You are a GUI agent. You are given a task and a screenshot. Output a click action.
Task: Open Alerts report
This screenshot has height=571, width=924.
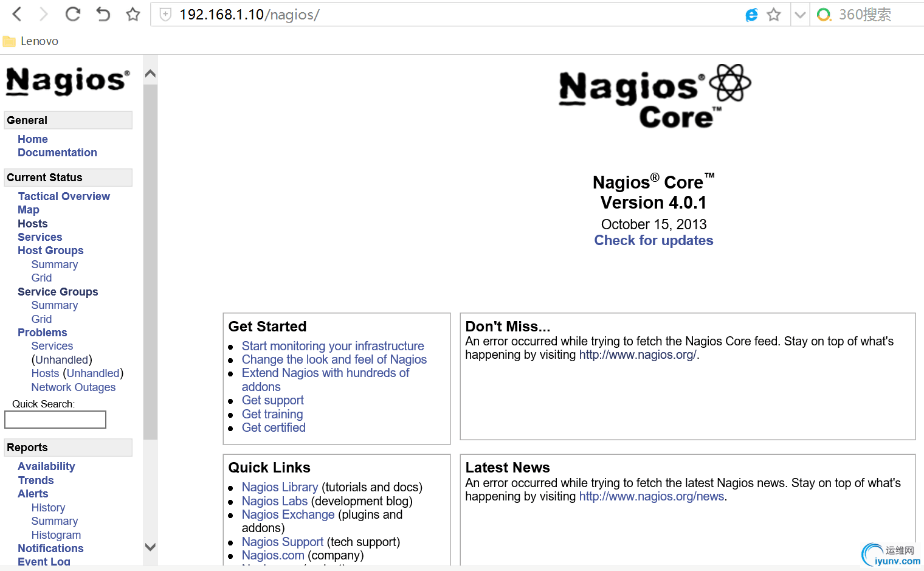point(33,494)
